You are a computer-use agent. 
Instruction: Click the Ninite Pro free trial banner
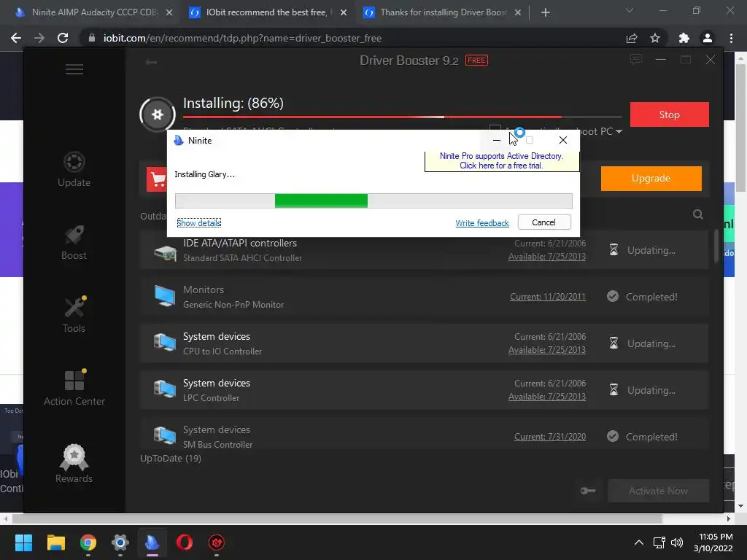(x=501, y=161)
